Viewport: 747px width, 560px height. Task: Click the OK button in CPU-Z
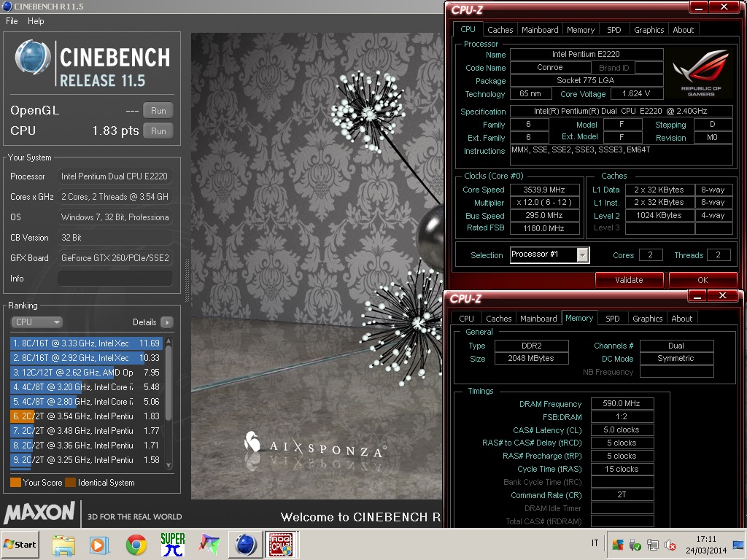point(703,280)
